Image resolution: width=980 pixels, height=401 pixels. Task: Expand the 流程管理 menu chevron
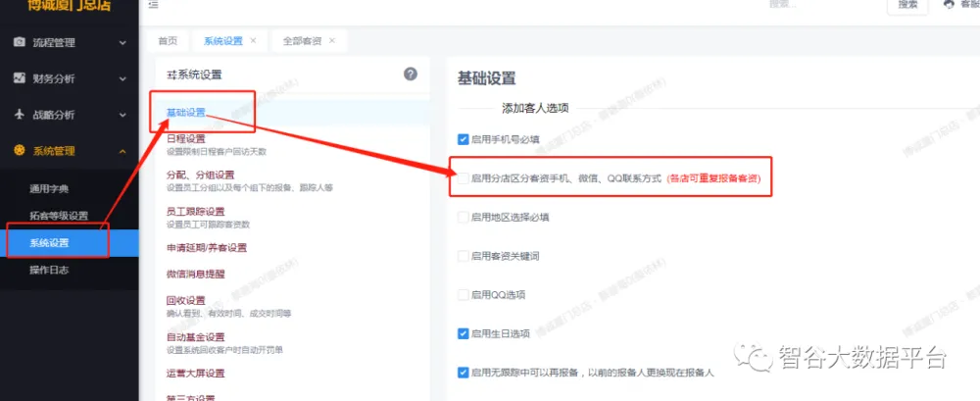122,43
